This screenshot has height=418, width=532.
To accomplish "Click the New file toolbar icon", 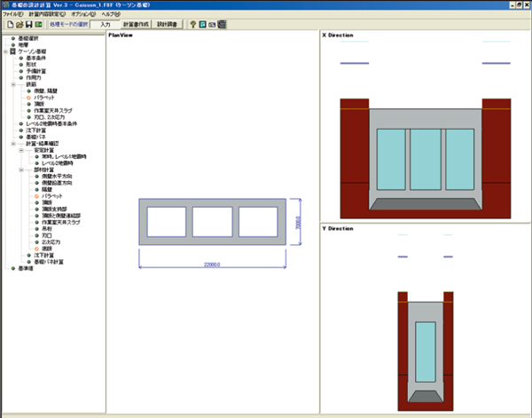I will tap(10, 25).
